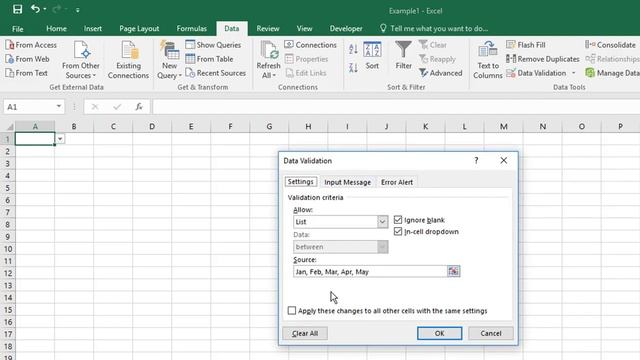Image resolution: width=640 pixels, height=360 pixels.
Task: Open workbook Connections
Action: 311,45
